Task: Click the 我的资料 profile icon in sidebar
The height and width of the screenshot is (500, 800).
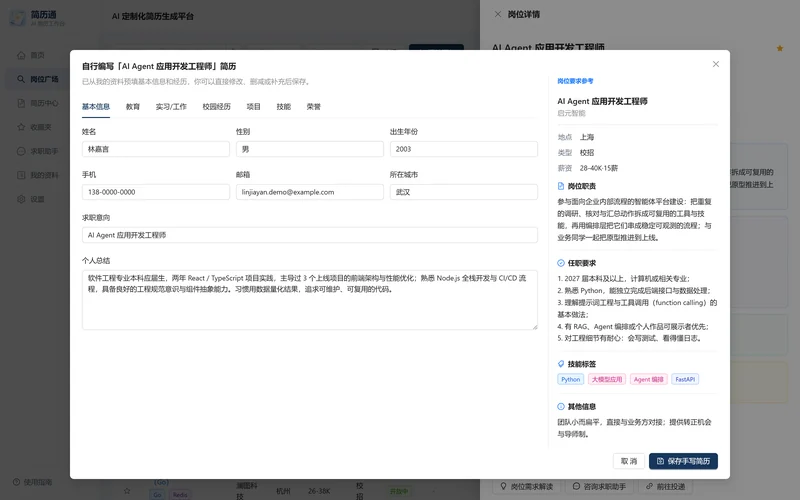Action: point(21,175)
